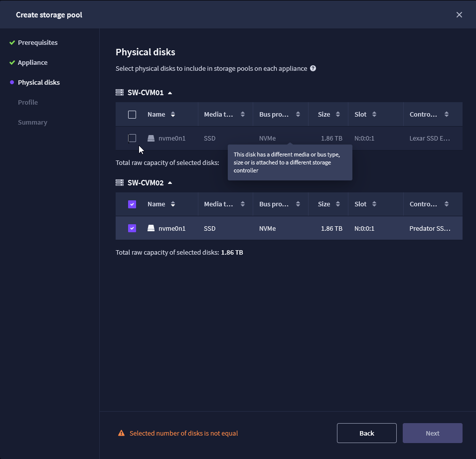Collapse the SW-CVM01 section arrow
The width and height of the screenshot is (476, 459).
[x=170, y=93]
